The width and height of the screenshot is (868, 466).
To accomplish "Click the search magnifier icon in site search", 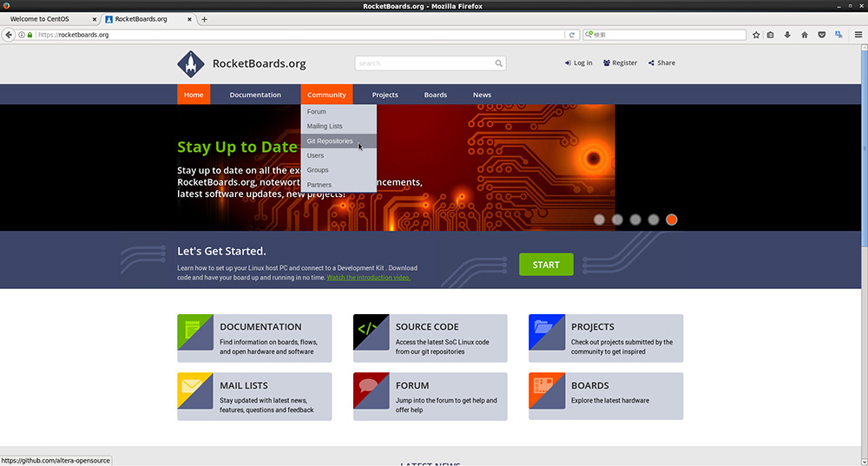I will [x=498, y=63].
